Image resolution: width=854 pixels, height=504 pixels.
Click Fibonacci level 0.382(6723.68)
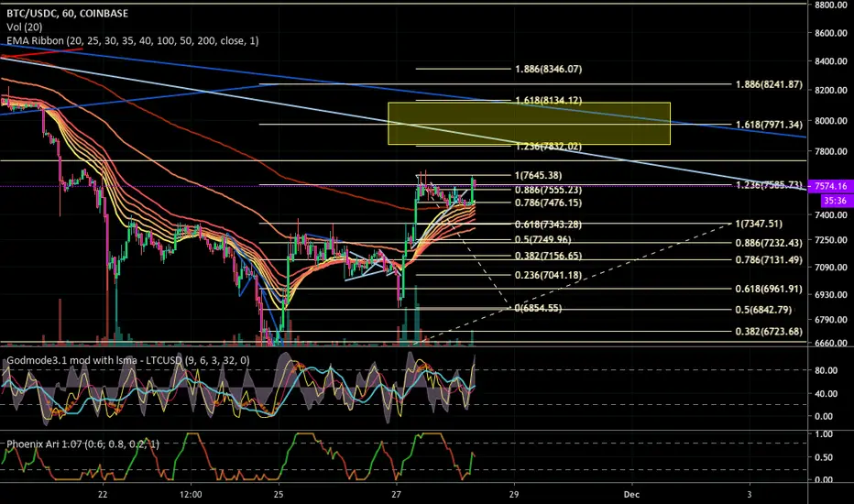pyautogui.click(x=769, y=332)
